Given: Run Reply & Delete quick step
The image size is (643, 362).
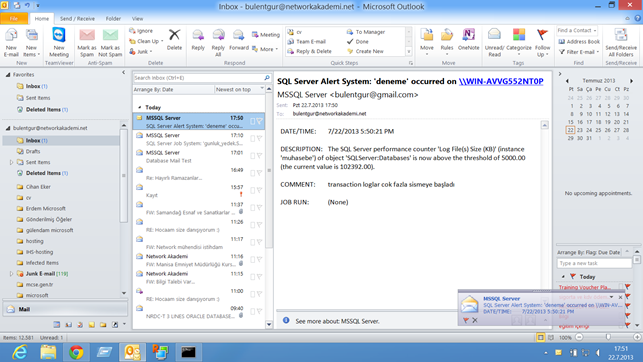Looking at the screenshot, I should (309, 51).
